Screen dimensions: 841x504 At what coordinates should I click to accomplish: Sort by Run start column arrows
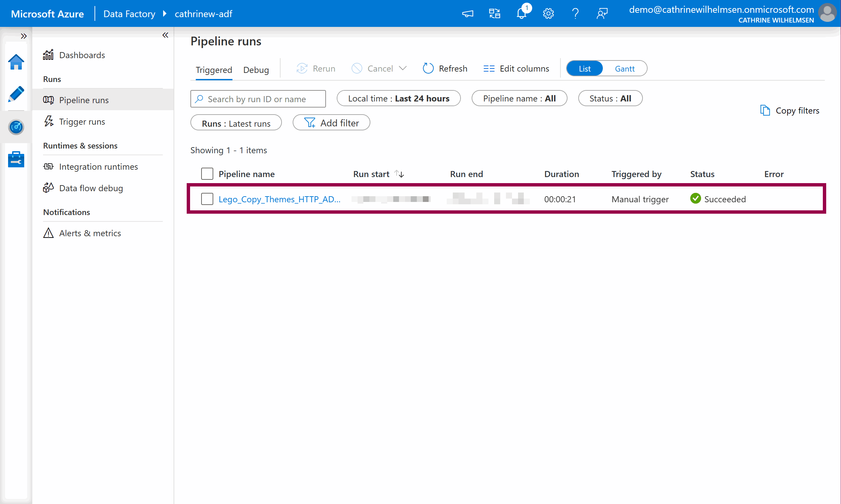[399, 174]
